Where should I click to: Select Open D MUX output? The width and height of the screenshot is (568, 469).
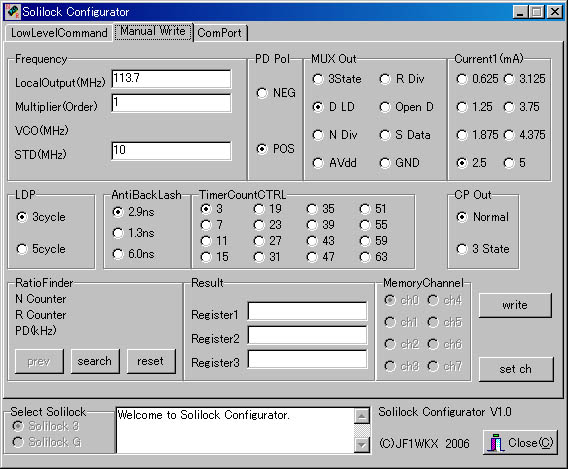406,107
